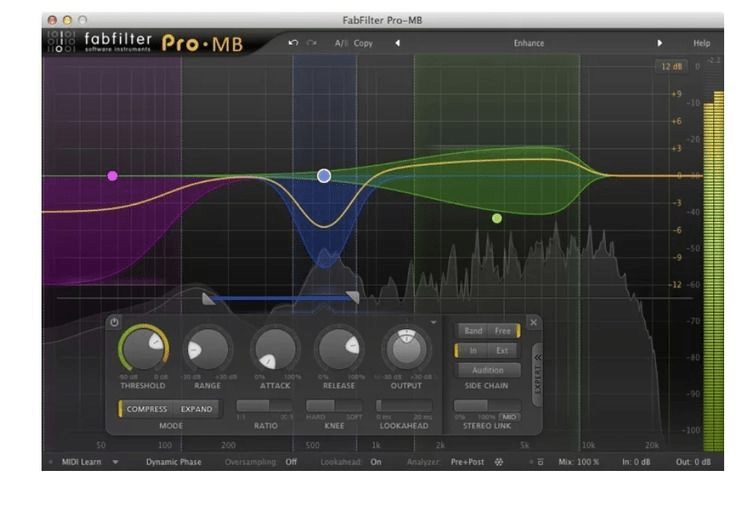Screen dimensions: 750x507
Task: Open the Help menu
Action: 702,43
